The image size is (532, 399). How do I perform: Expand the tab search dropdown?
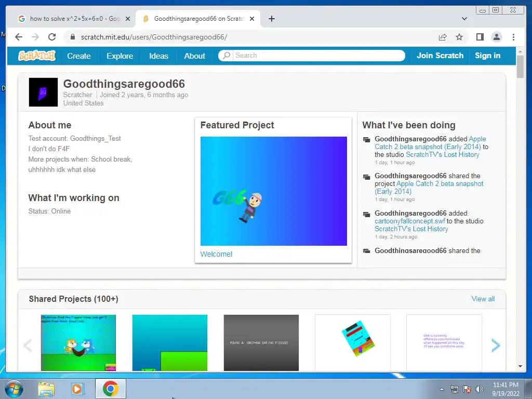[464, 19]
